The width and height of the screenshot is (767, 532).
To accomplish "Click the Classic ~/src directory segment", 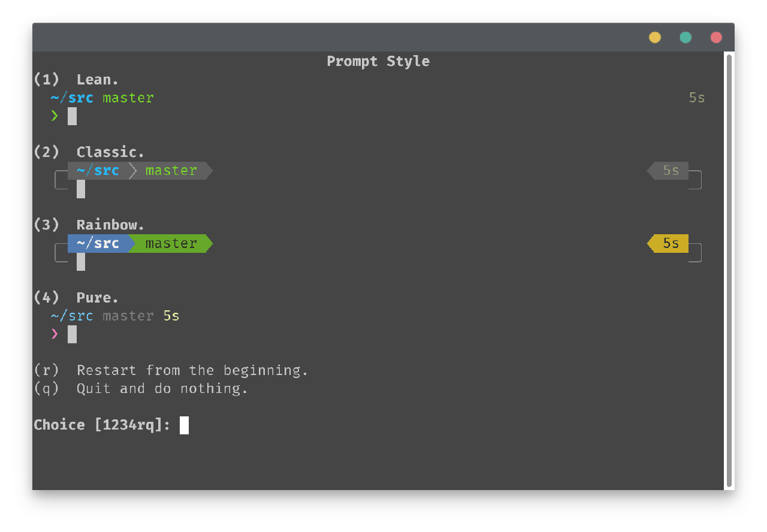I will (x=98, y=171).
